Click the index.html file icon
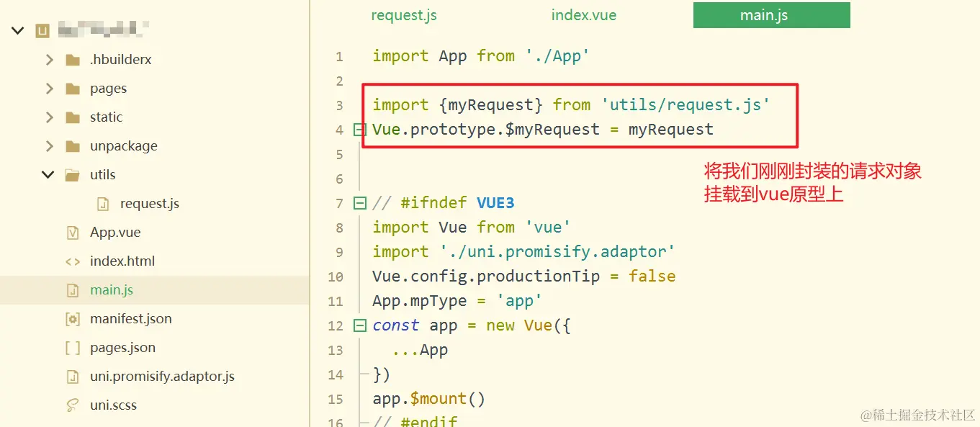Screen dimensions: 980x427 72,261
